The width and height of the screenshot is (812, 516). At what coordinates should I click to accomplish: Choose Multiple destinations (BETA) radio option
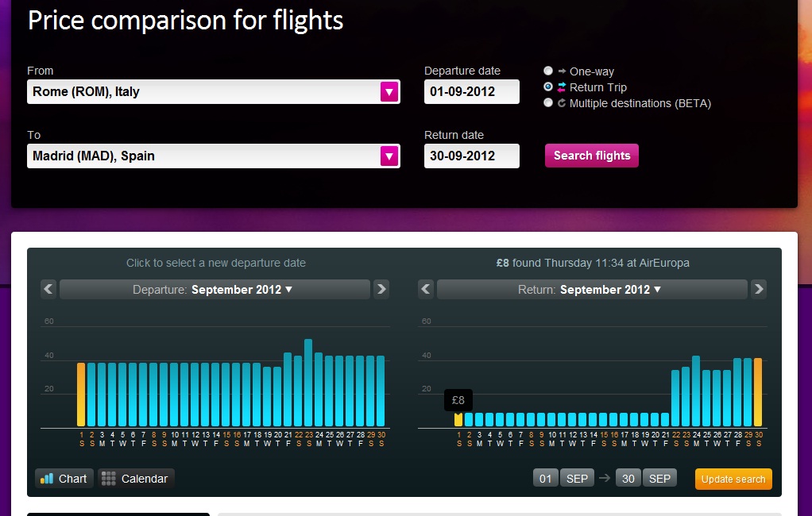pyautogui.click(x=548, y=103)
